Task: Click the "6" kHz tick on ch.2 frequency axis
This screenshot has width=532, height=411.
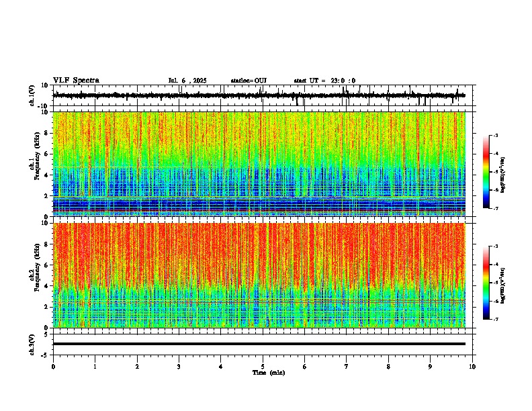Action: click(x=47, y=265)
